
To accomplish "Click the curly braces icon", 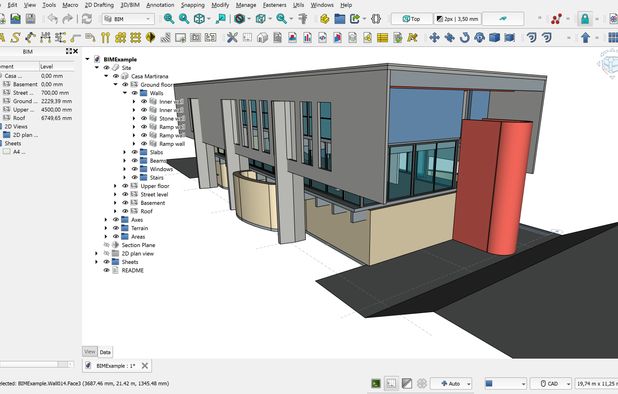I will [x=376, y=19].
